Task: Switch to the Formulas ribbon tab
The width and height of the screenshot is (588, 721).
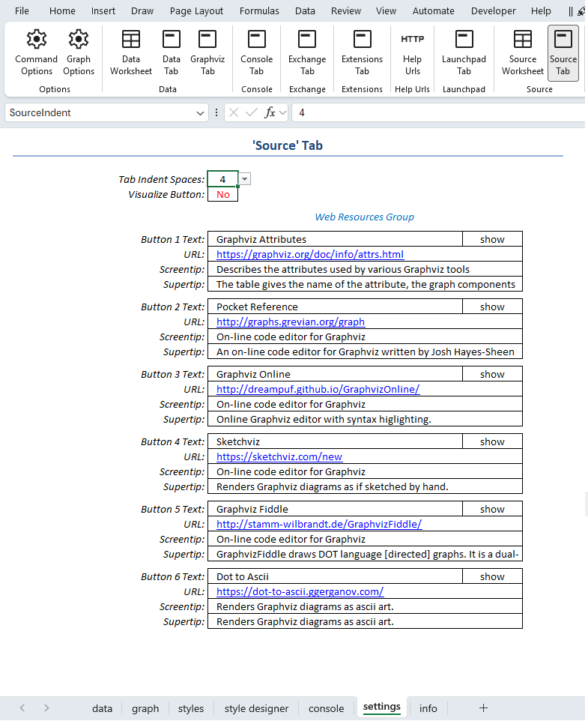Action: pos(259,10)
